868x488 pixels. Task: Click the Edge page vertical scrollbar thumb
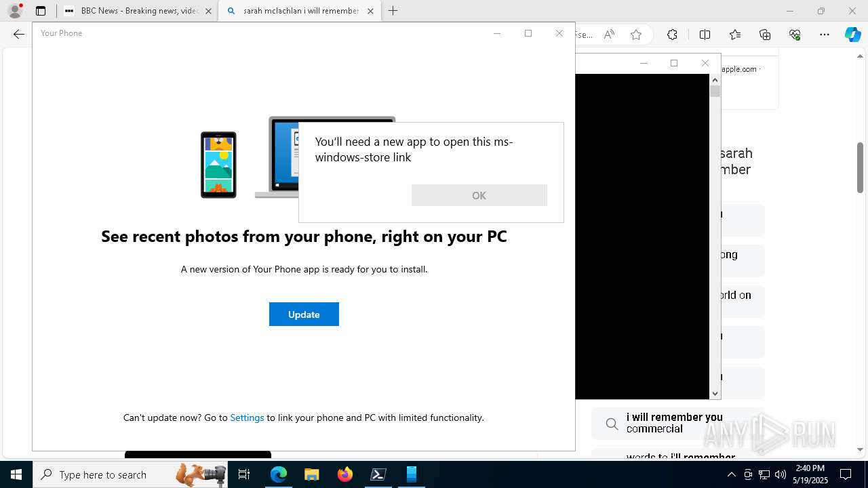coord(860,167)
